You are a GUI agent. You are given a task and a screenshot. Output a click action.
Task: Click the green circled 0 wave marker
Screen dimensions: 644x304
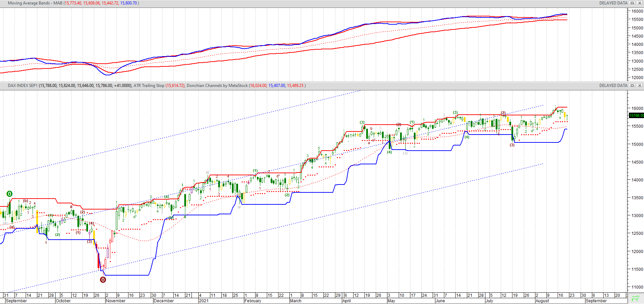[x=10, y=194]
